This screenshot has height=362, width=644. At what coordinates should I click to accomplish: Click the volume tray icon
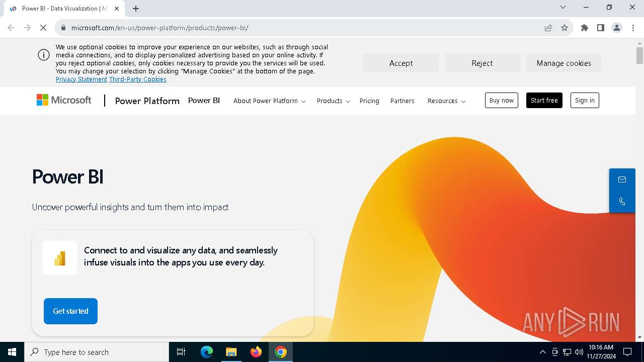coord(579,352)
